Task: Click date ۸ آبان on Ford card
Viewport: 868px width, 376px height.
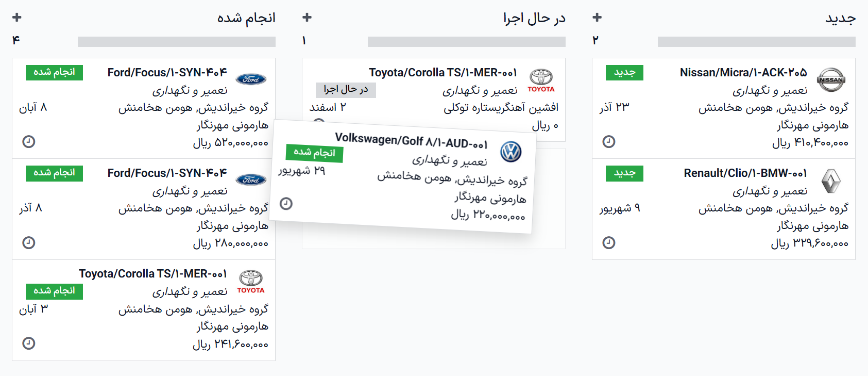Action: 33,107
